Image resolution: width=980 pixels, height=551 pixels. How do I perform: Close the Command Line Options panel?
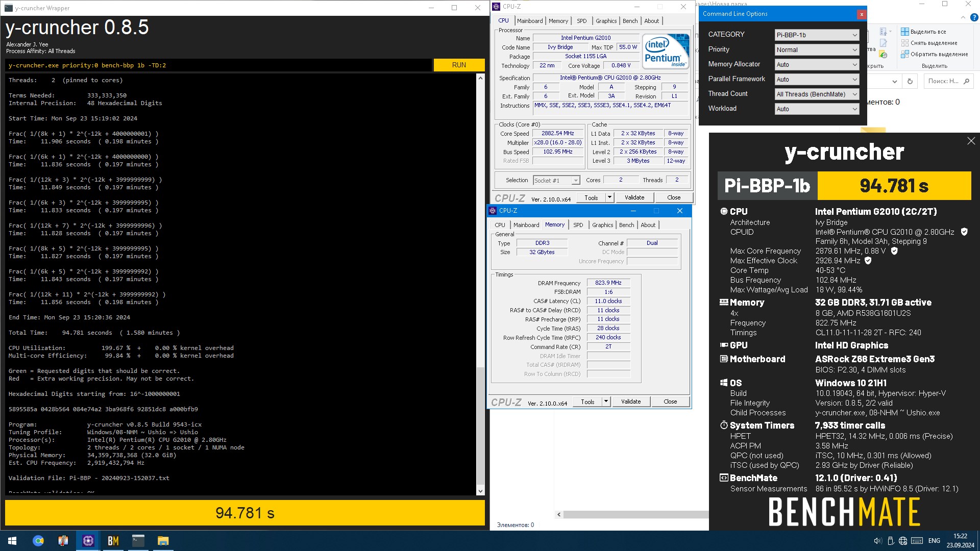[x=862, y=14]
